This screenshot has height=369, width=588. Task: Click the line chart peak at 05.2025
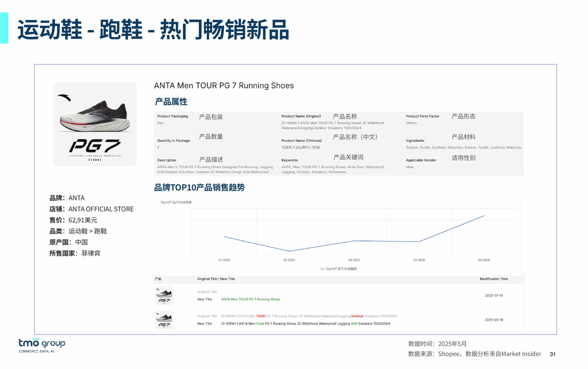coord(484,216)
